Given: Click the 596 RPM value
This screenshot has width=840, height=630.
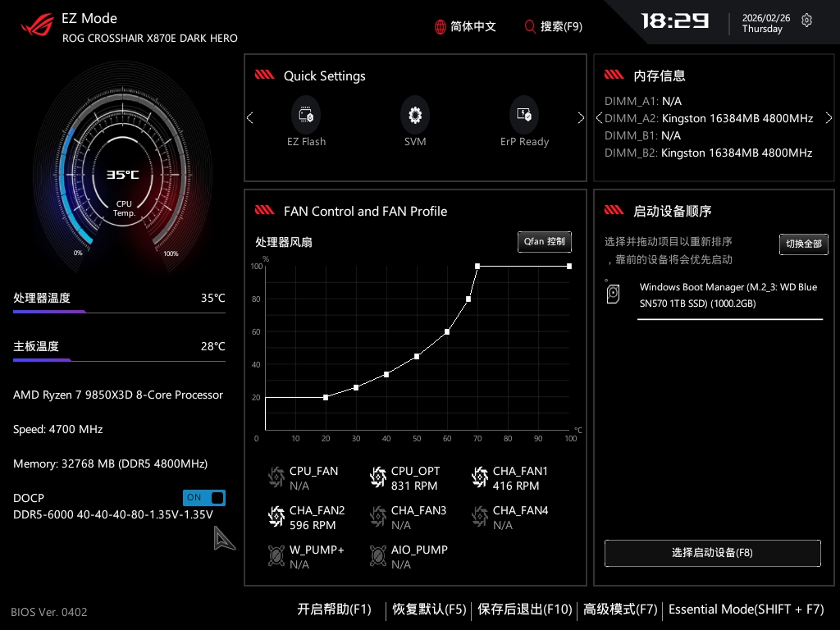Looking at the screenshot, I should [x=313, y=526].
